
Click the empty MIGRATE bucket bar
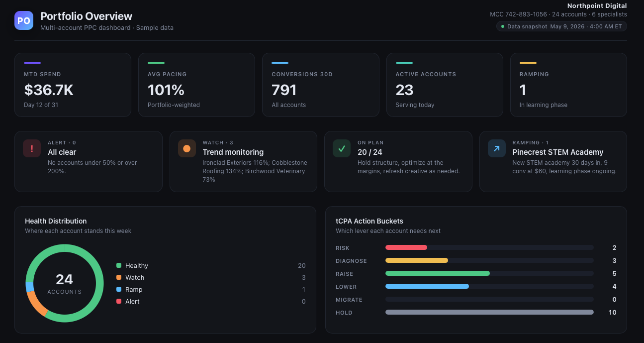[x=489, y=299]
